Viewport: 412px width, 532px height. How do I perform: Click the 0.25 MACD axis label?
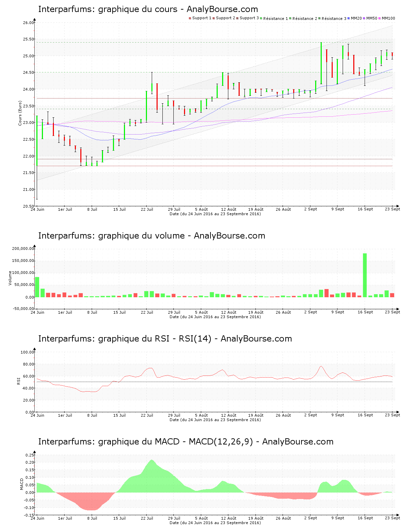coord(30,455)
